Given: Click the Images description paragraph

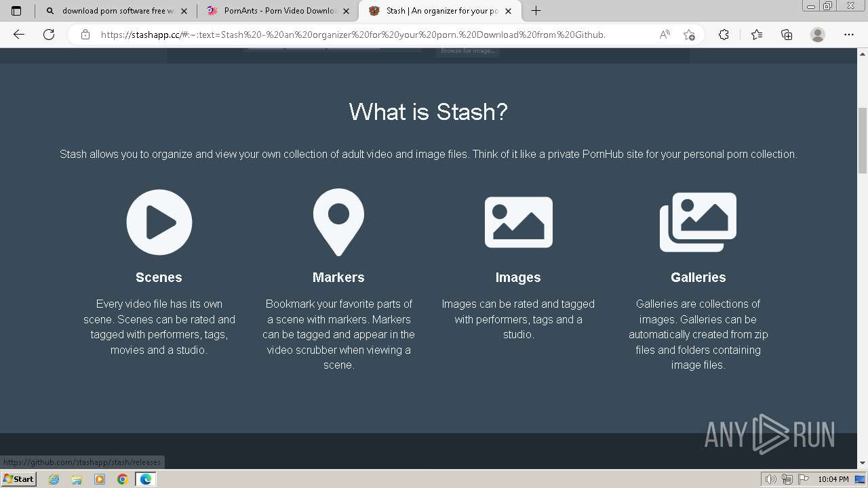Looking at the screenshot, I should click(x=518, y=319).
